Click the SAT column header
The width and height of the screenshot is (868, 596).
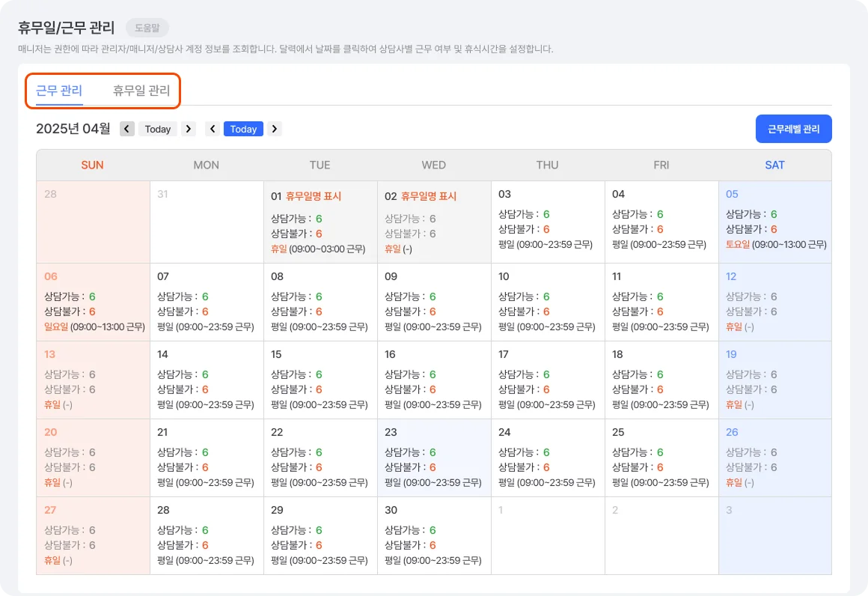pyautogui.click(x=774, y=165)
